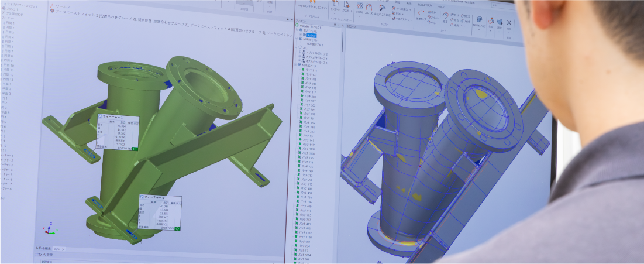Select the highlighted Mesh 1 tree item

(312, 35)
